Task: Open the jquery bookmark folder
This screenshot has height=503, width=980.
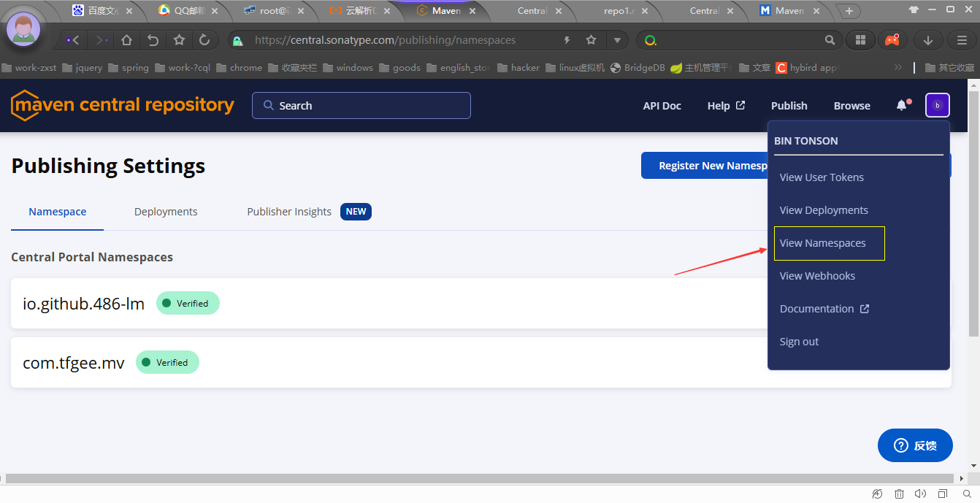Action: coord(83,67)
